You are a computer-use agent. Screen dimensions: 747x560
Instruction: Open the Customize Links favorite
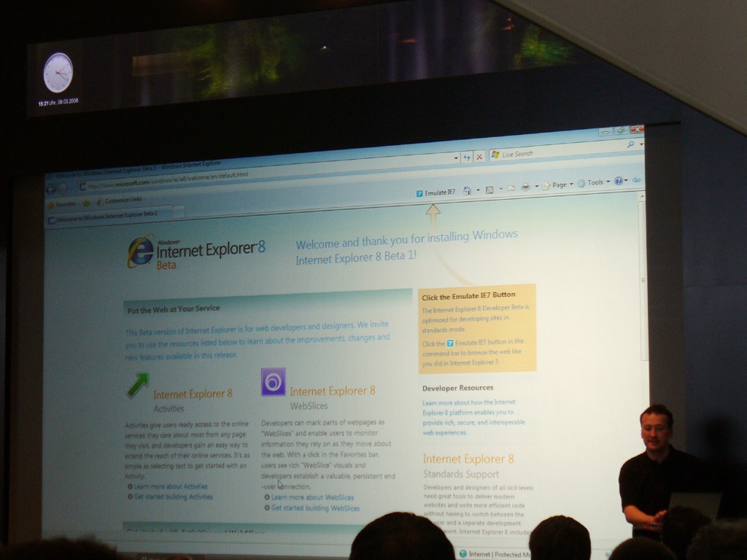(119, 201)
